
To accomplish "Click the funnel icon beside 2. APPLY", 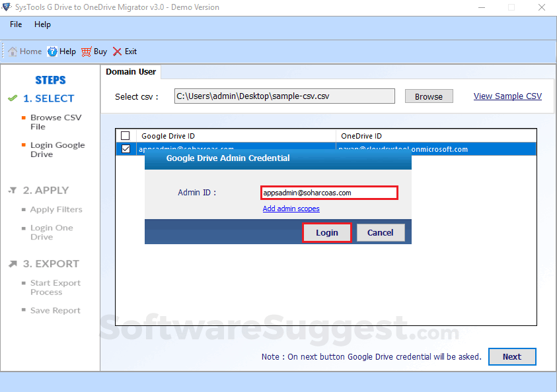I will 13,191.
